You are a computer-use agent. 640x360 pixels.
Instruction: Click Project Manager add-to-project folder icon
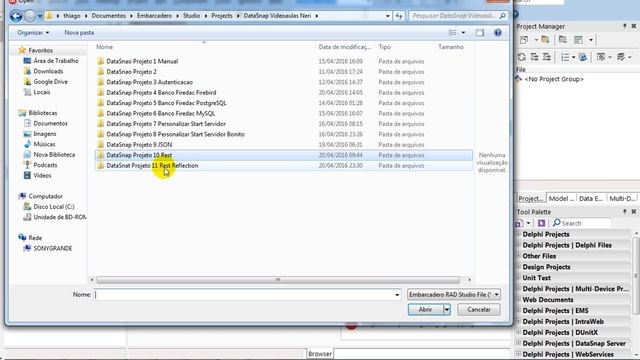545,40
